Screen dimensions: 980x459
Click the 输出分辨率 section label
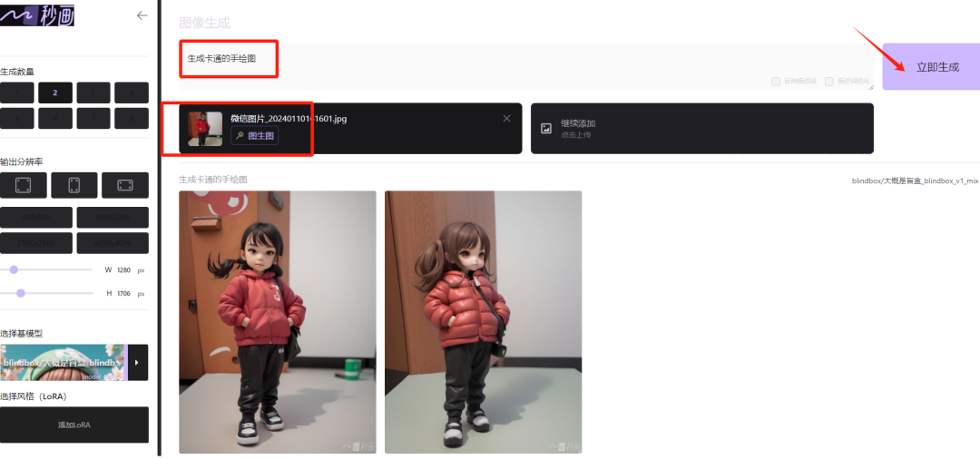(21, 161)
